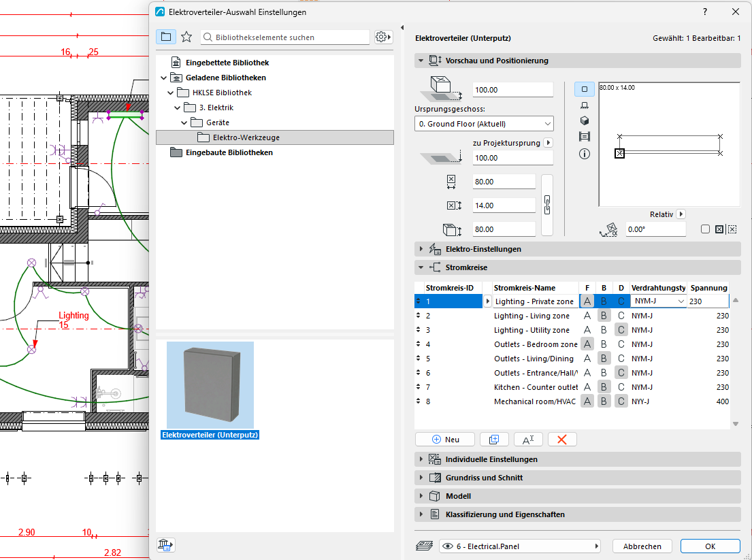Viewport: 752px width, 560px height.
Task: Click the Bibliothekselemente suchen search field
Action: (285, 37)
